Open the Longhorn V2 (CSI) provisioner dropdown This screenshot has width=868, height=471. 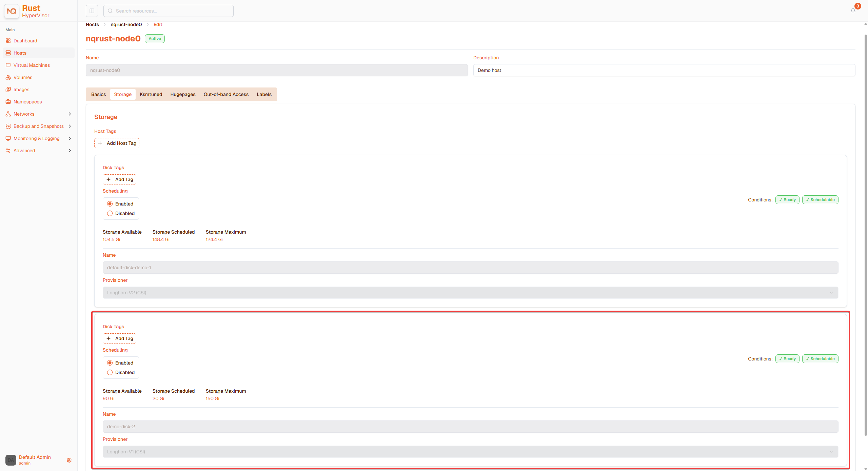coord(470,293)
